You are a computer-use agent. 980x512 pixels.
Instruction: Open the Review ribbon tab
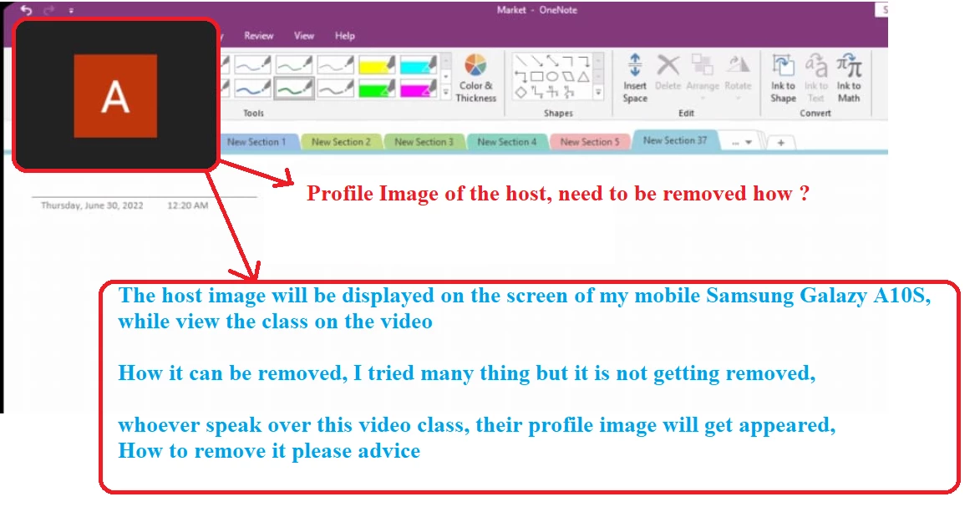259,36
